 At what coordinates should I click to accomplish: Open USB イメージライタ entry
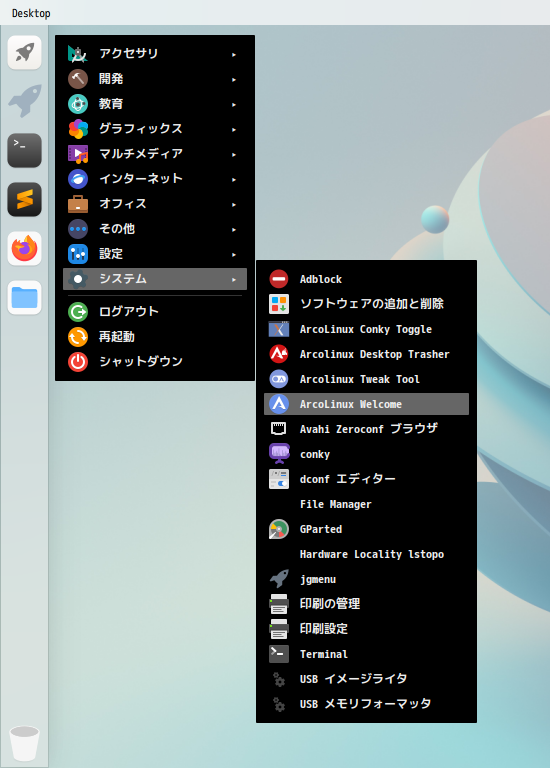tap(366, 679)
